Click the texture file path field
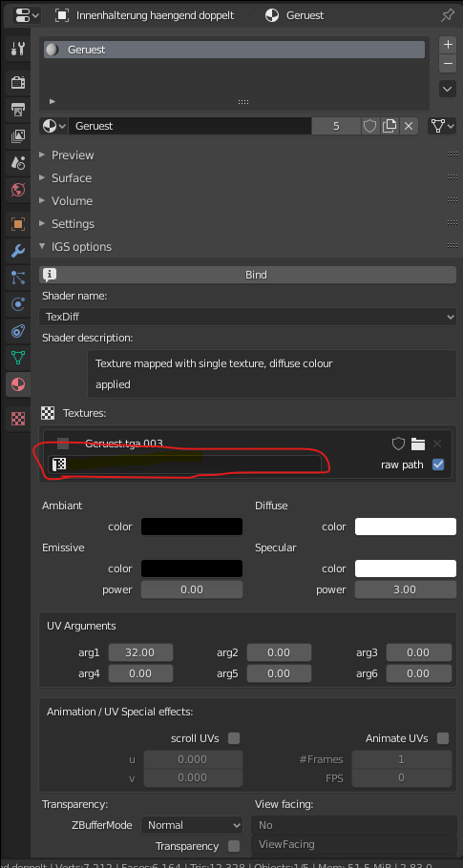The image size is (463, 868). (184, 464)
